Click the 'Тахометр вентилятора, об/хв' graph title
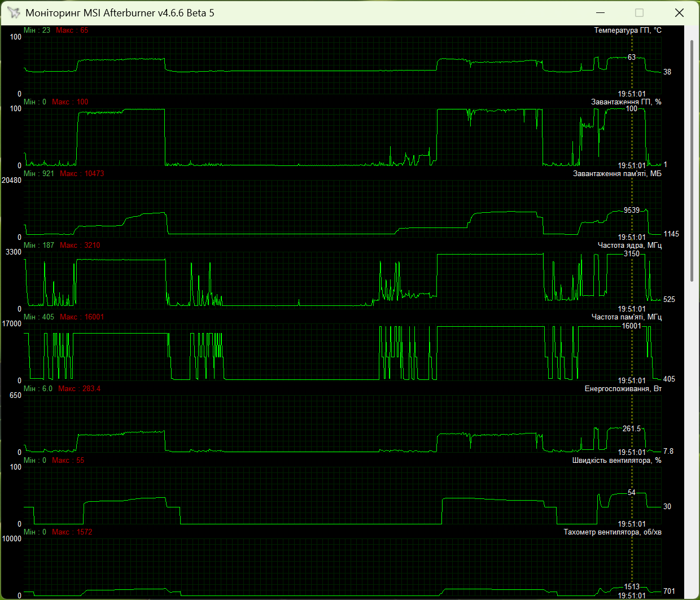 point(613,532)
